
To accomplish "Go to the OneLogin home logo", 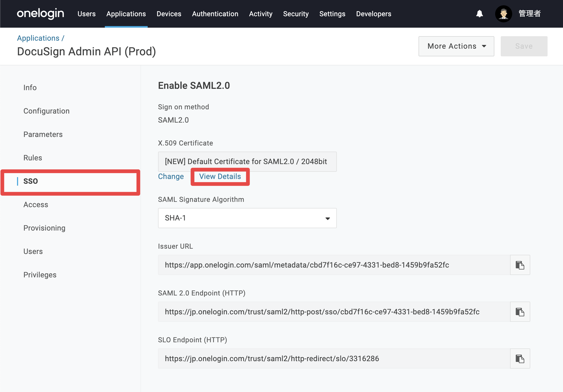I will click(40, 14).
